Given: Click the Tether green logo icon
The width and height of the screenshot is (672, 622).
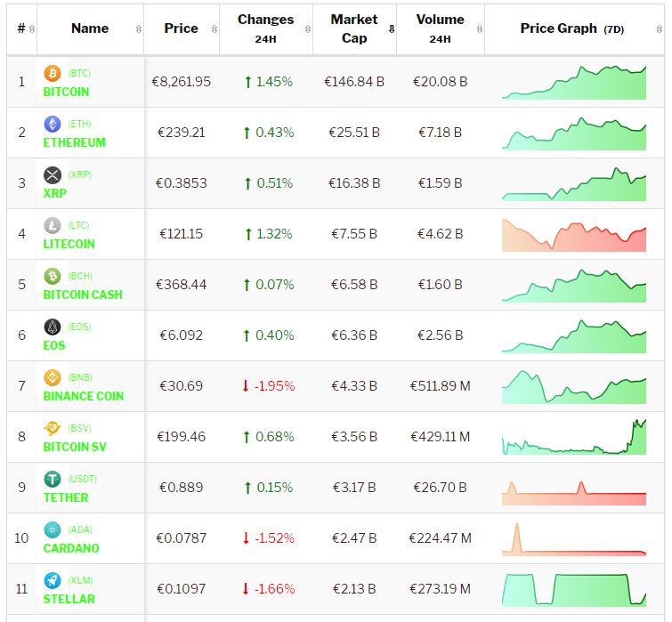Looking at the screenshot, I should 52,480.
